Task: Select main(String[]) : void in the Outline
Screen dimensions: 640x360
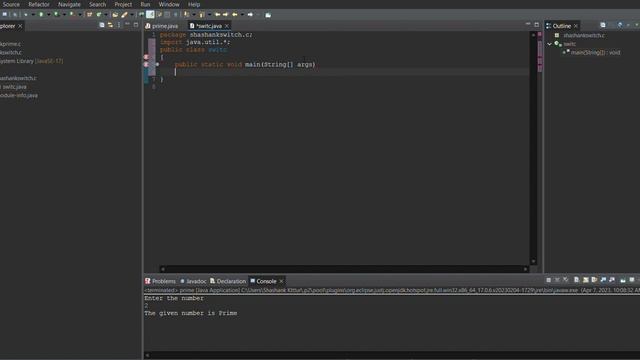Action: tap(595, 52)
